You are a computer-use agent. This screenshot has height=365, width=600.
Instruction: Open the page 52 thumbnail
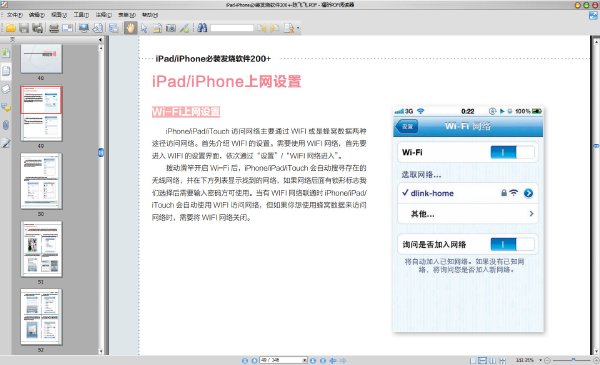[41, 317]
